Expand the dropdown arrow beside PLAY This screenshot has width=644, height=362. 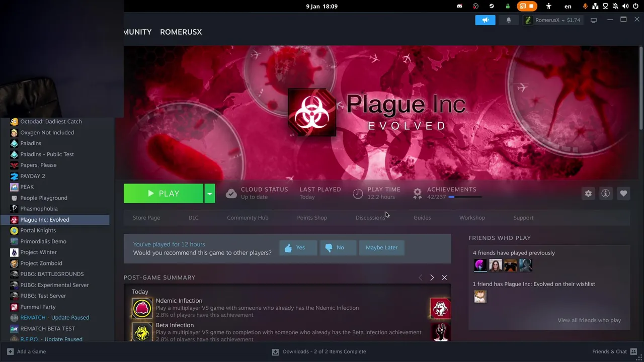click(210, 194)
